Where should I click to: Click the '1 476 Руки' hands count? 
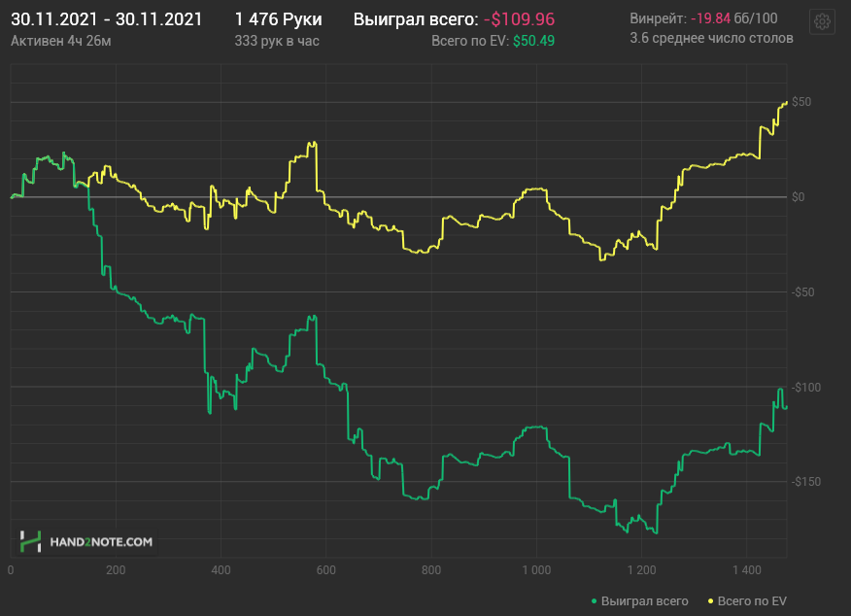point(278,19)
